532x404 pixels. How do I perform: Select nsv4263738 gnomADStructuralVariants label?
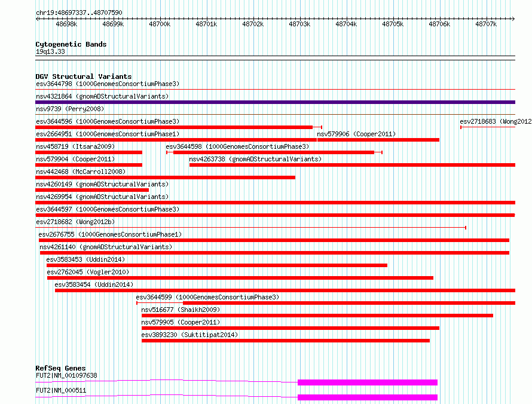[x=255, y=159]
